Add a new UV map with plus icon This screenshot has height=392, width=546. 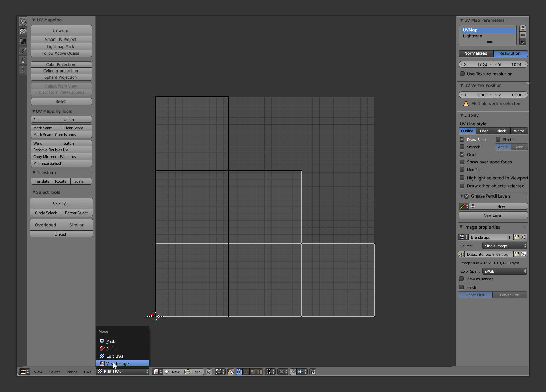(523, 28)
